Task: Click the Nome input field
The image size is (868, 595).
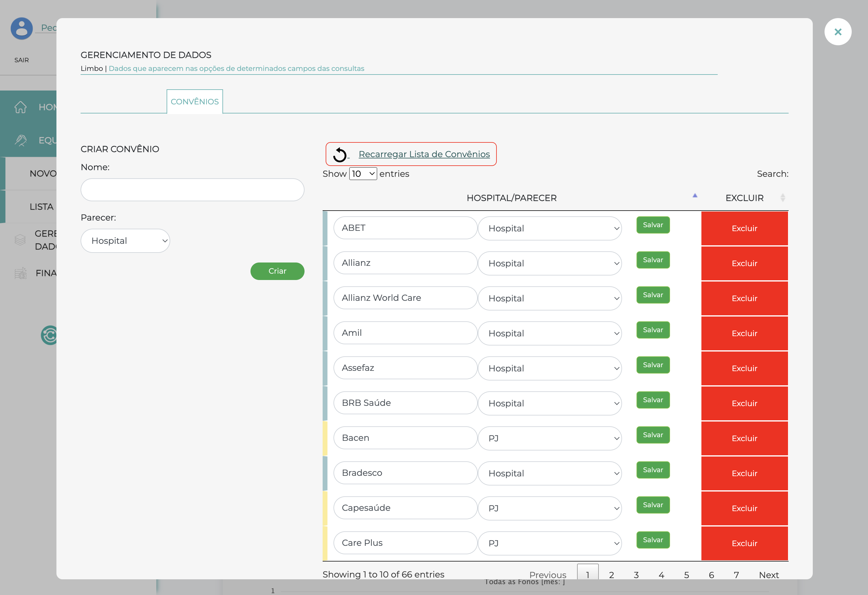Action: 192,189
